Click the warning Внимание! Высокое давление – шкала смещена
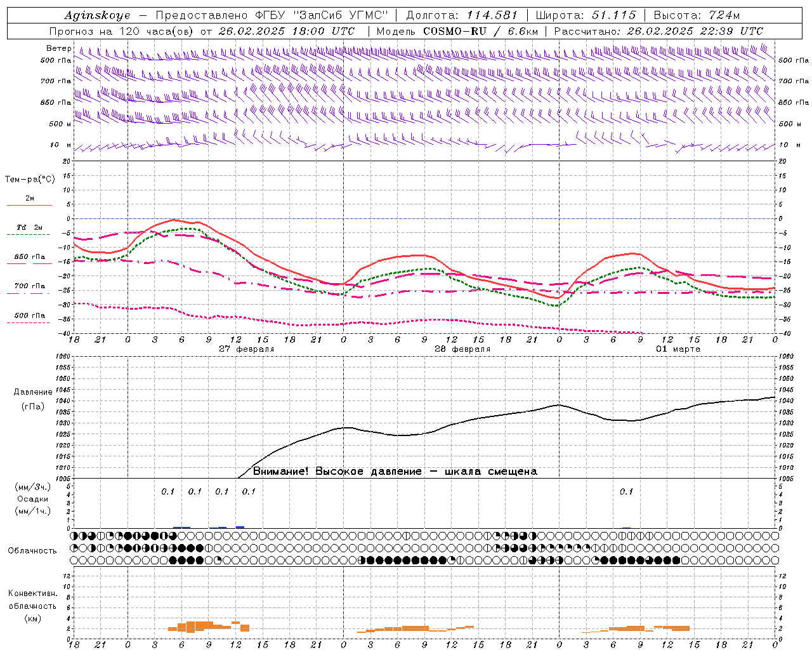The height and width of the screenshot is (650, 812). click(395, 471)
